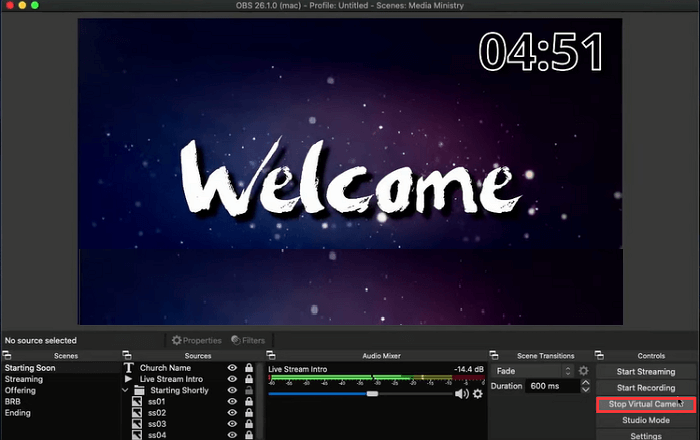This screenshot has width=700, height=440.
Task: Switch to the Offering scene
Action: 22,390
